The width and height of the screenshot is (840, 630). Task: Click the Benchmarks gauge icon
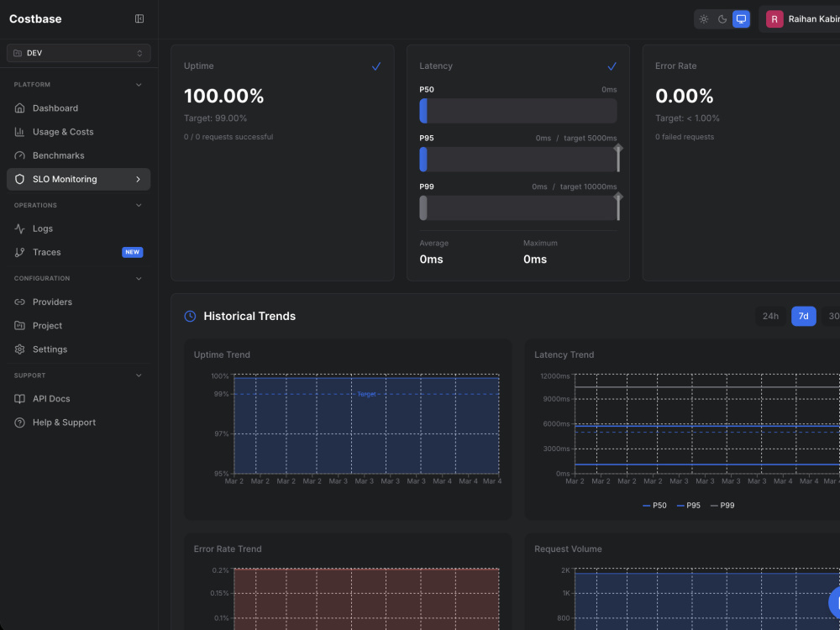point(20,155)
